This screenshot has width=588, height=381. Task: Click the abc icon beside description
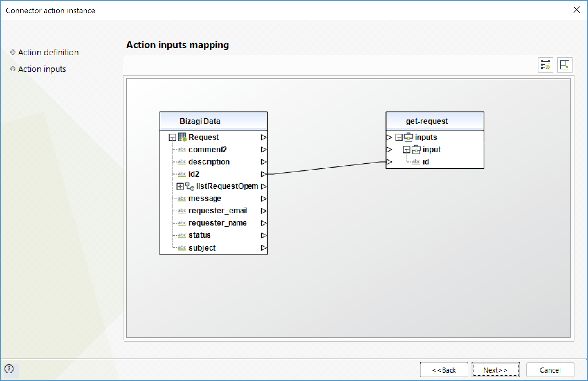coord(182,162)
